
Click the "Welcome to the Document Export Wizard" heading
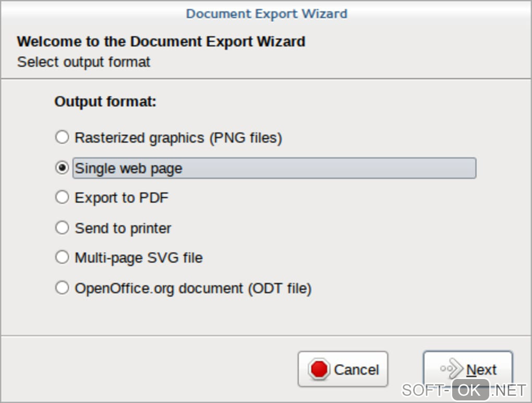[161, 42]
